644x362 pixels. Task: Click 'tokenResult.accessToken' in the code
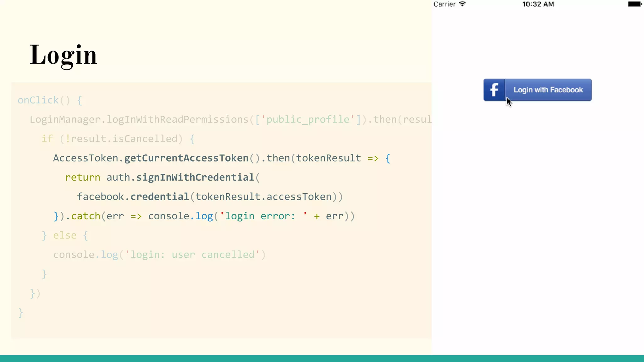pyautogui.click(x=264, y=197)
